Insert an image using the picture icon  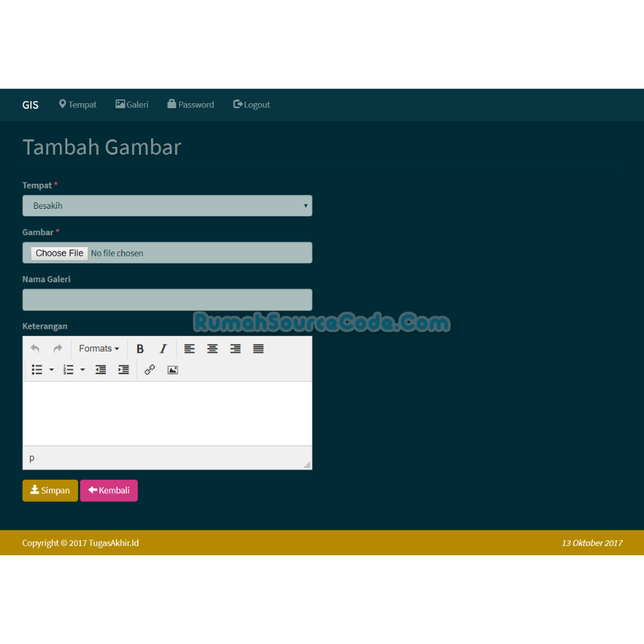pyautogui.click(x=172, y=370)
